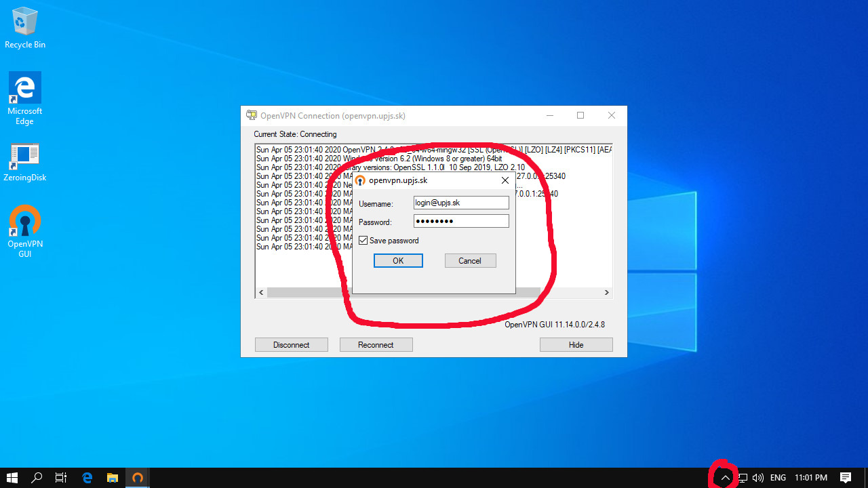Switch to OpenVPN taskbar button
The width and height of the screenshot is (868, 488).
[x=138, y=478]
